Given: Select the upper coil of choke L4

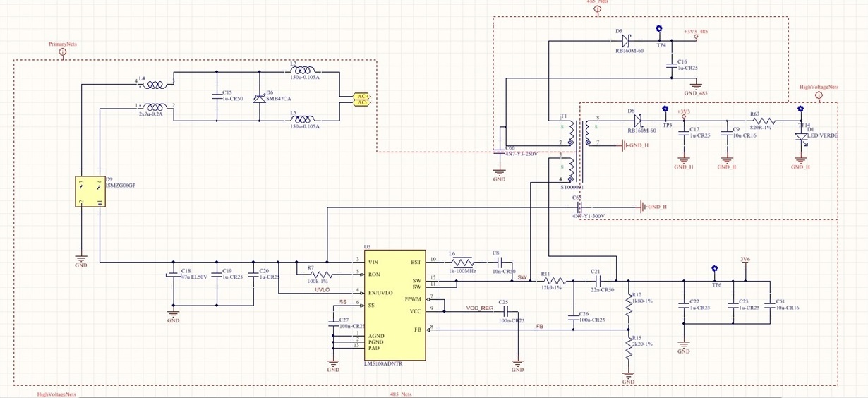Looking at the screenshot, I should click(x=156, y=85).
